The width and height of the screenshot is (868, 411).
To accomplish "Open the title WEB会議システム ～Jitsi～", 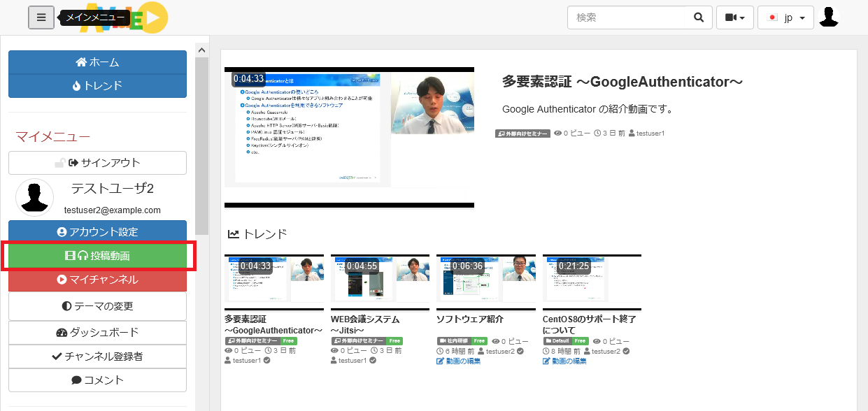I will pyautogui.click(x=365, y=324).
